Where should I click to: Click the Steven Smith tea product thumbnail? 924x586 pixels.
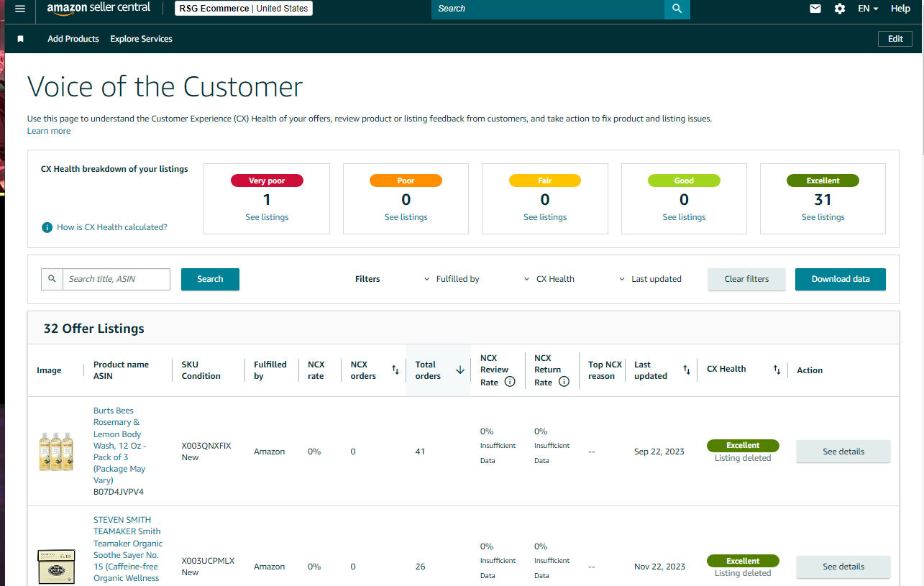56,567
